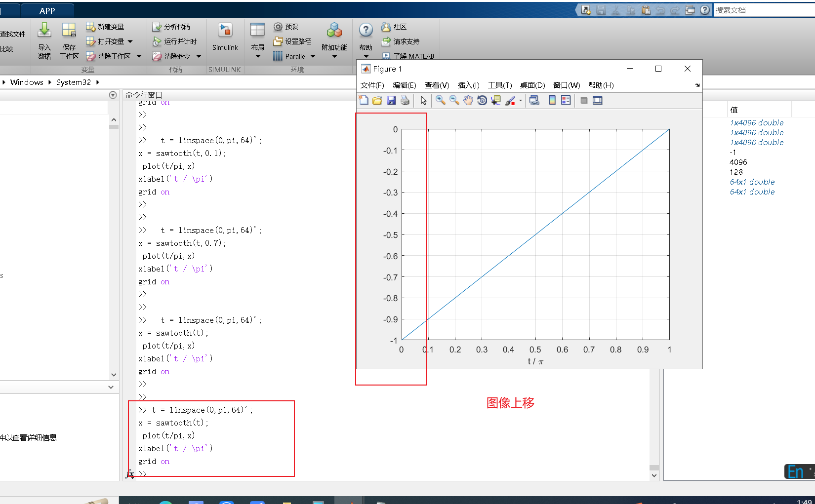Collapse the details panel chevron
Image resolution: width=815 pixels, height=504 pixels.
[x=111, y=388]
